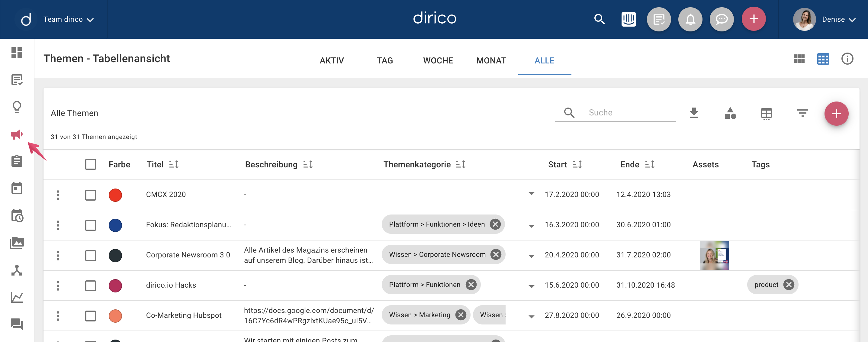Screen dimensions: 868x342
Task: Open the network nodes sidebar icon
Action: pos(17,270)
